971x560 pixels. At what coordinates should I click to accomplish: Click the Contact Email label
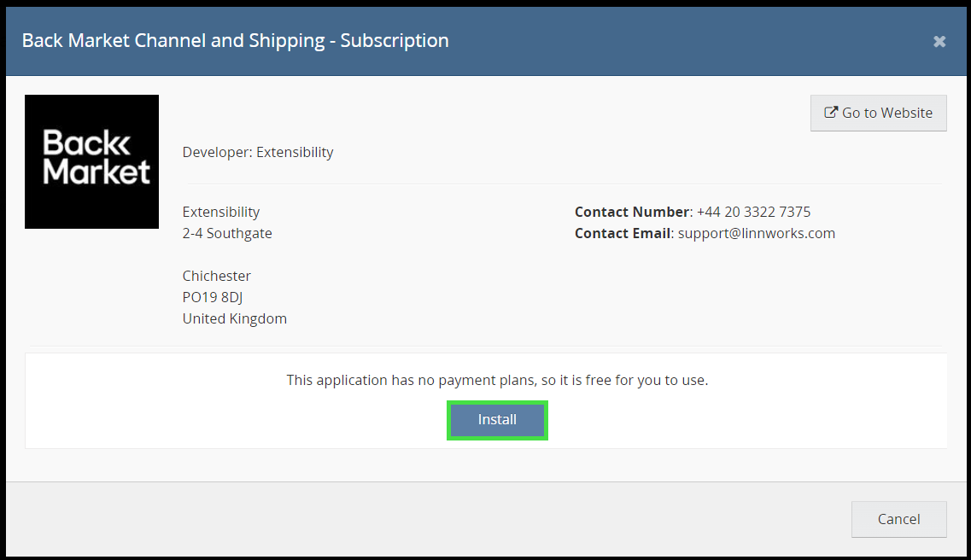(x=623, y=233)
